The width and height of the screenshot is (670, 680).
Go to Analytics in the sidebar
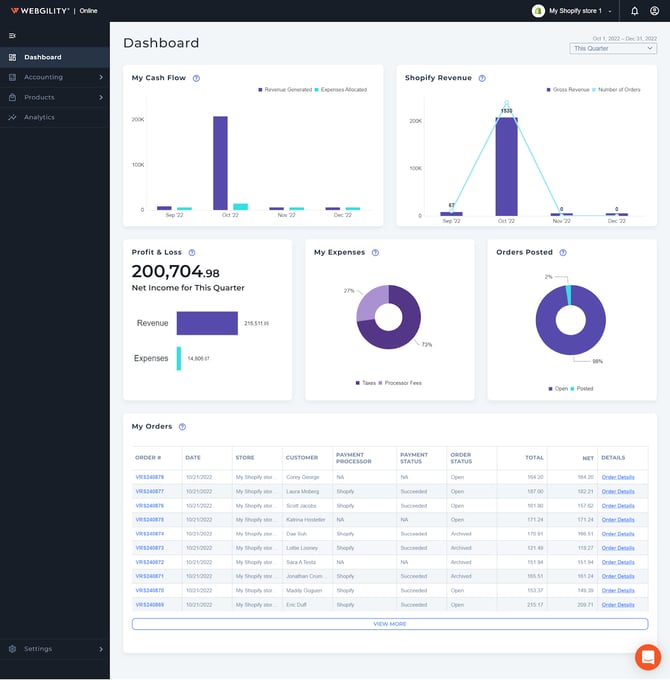tap(39, 117)
